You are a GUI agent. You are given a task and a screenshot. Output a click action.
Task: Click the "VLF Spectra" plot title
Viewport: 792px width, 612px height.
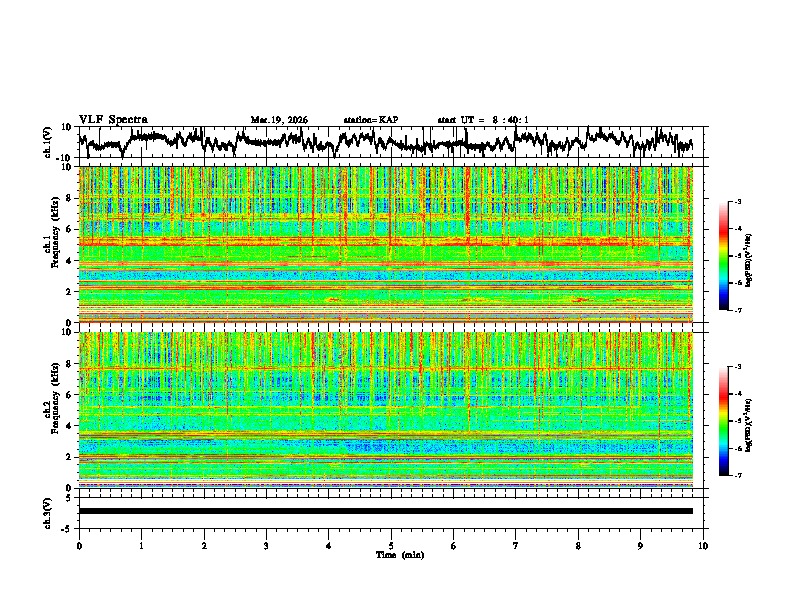113,119
